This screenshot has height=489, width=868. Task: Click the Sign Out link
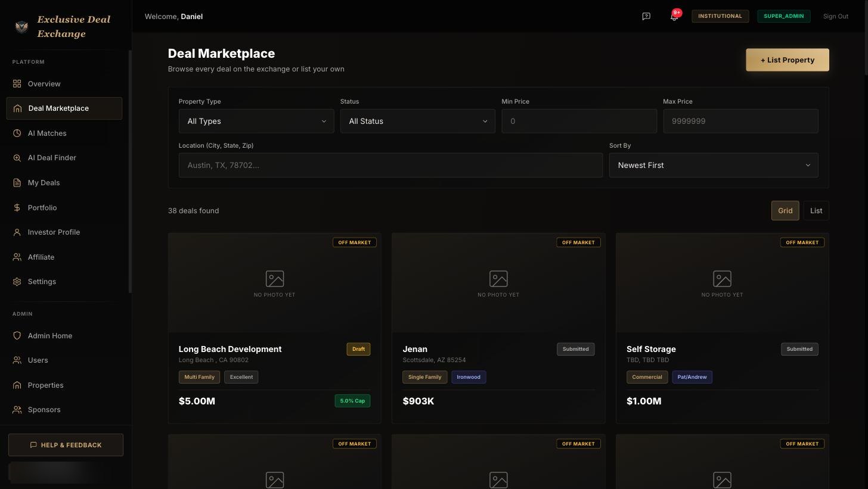click(835, 16)
